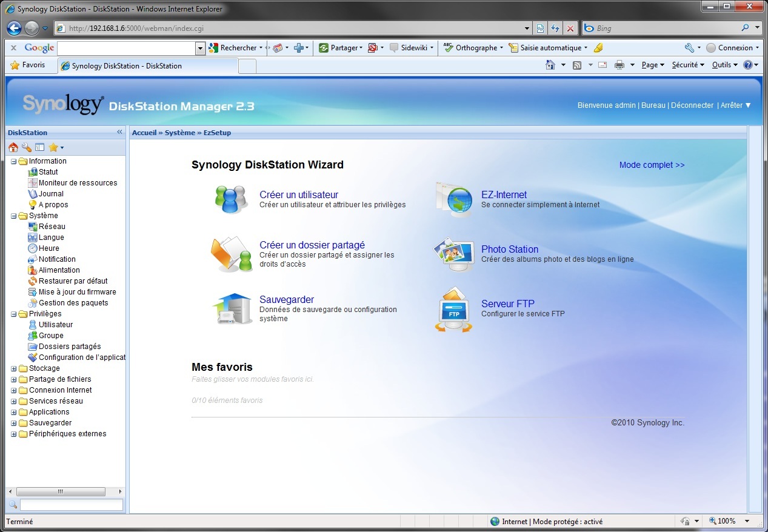Open the Arrêter shutdown menu
Screen dimensions: 768x532
click(736, 105)
